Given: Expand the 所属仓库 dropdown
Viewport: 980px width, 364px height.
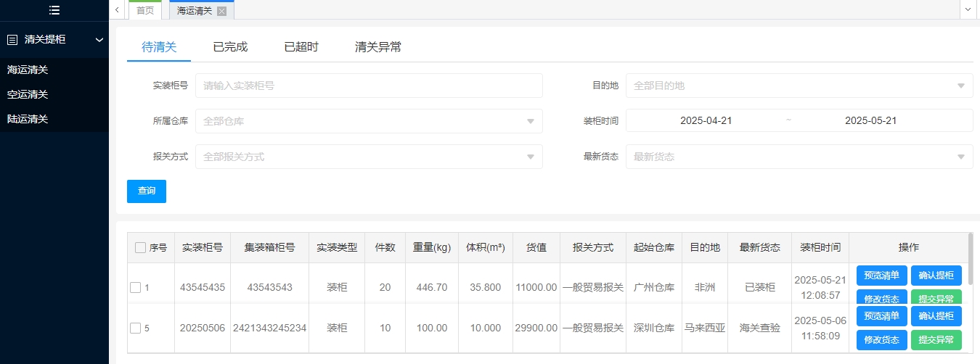Looking at the screenshot, I should (369, 121).
